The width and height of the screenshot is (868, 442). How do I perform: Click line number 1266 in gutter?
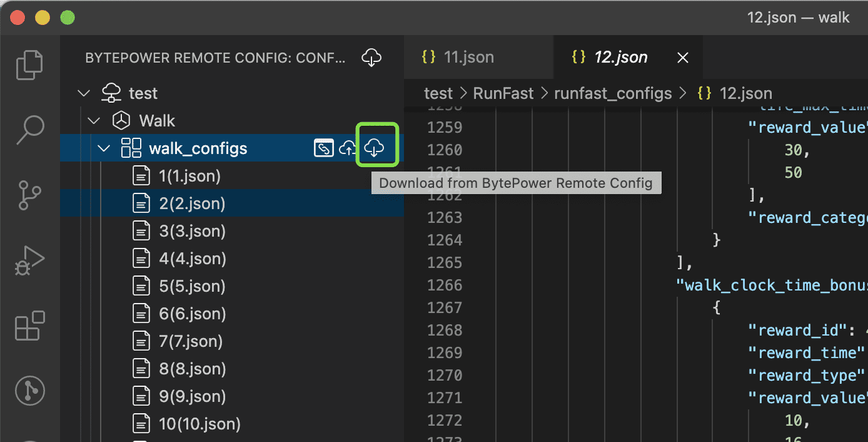(445, 285)
